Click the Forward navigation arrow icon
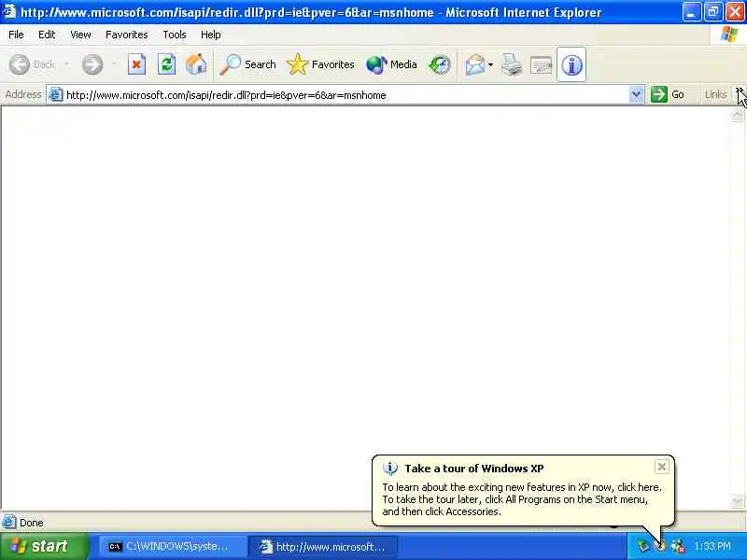 click(92, 64)
